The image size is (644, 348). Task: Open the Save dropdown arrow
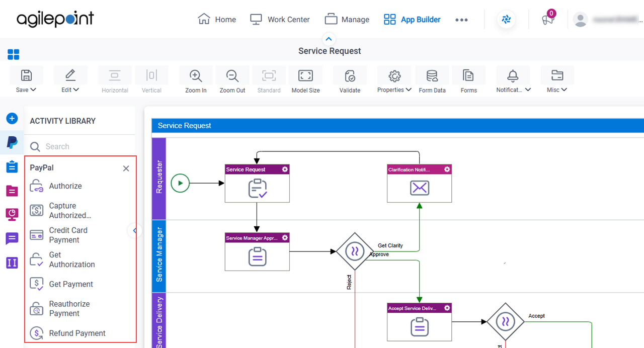click(33, 90)
